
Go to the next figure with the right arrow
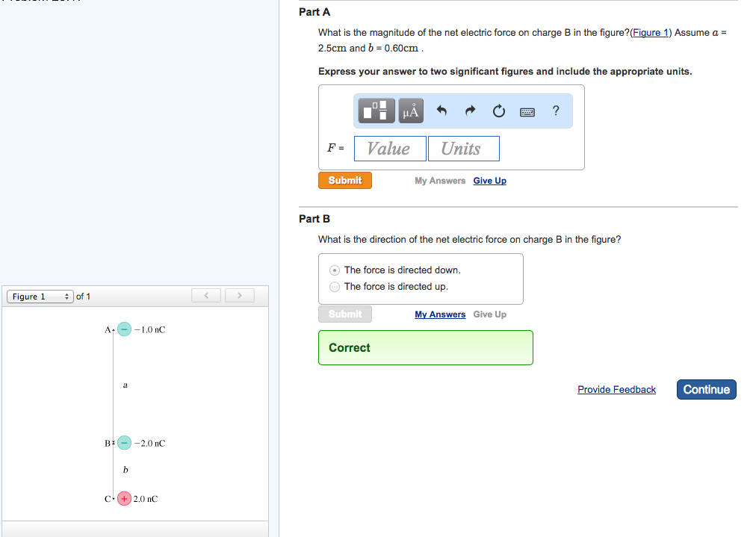(x=239, y=296)
